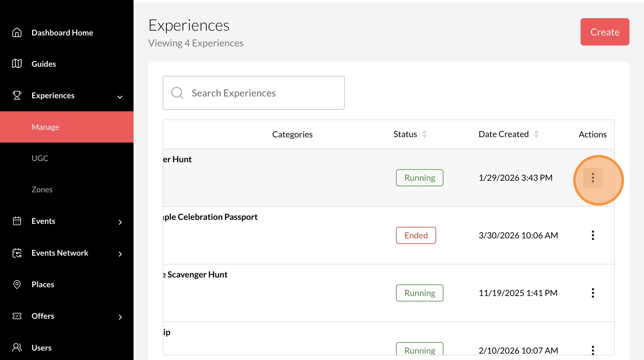Click the Events Network calendar-sync icon
This screenshot has height=360, width=644.
[x=17, y=253]
